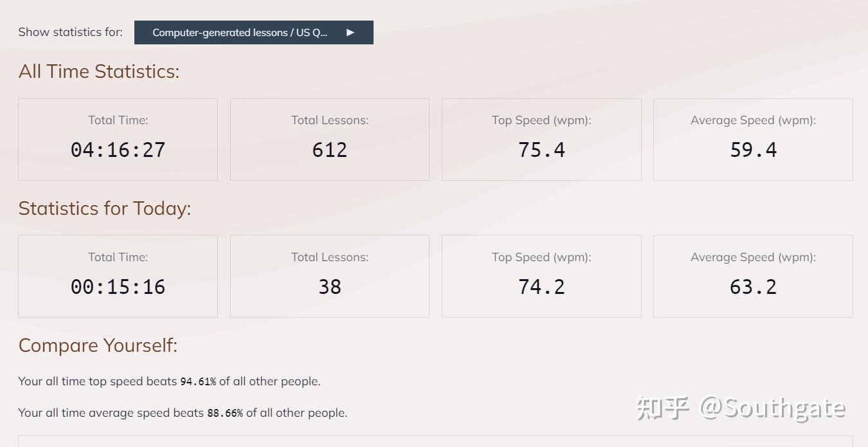Click the Show statistics for label

coord(71,32)
